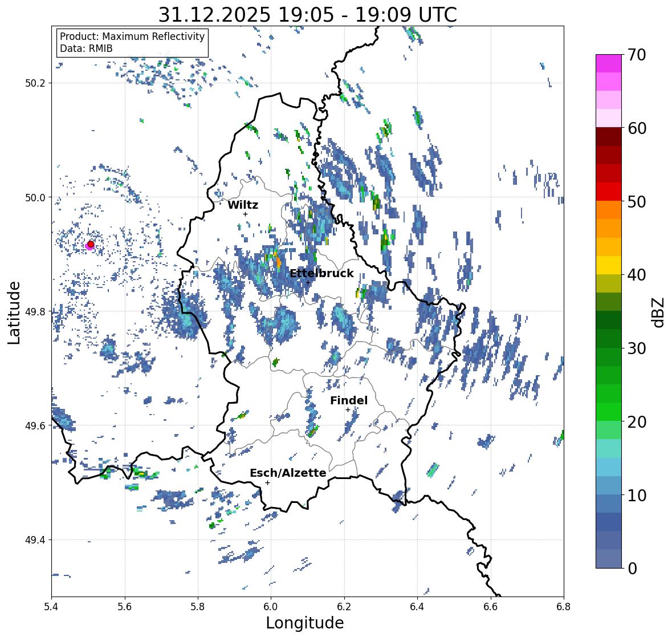
Task: Click the longitude tick label 6.4
Action: tap(417, 607)
